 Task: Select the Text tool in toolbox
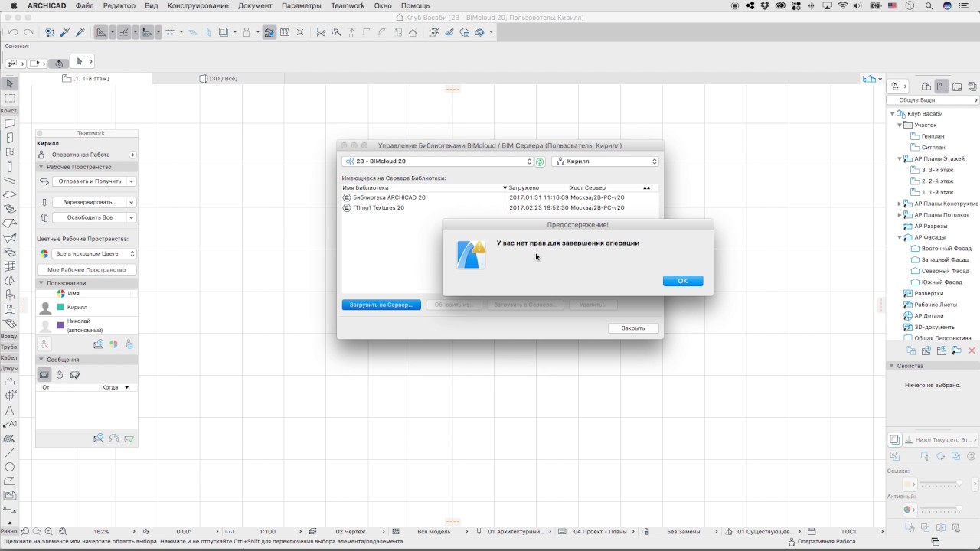(9, 410)
